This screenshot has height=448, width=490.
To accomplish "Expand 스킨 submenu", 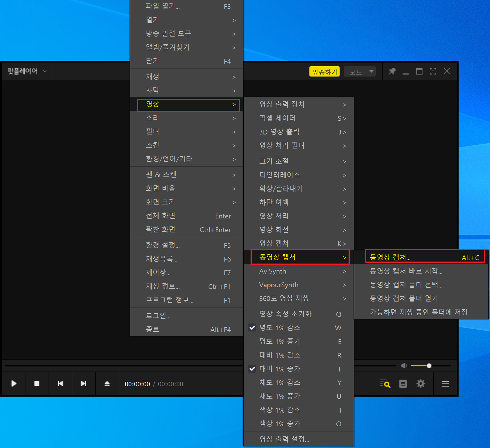I will pyautogui.click(x=187, y=145).
